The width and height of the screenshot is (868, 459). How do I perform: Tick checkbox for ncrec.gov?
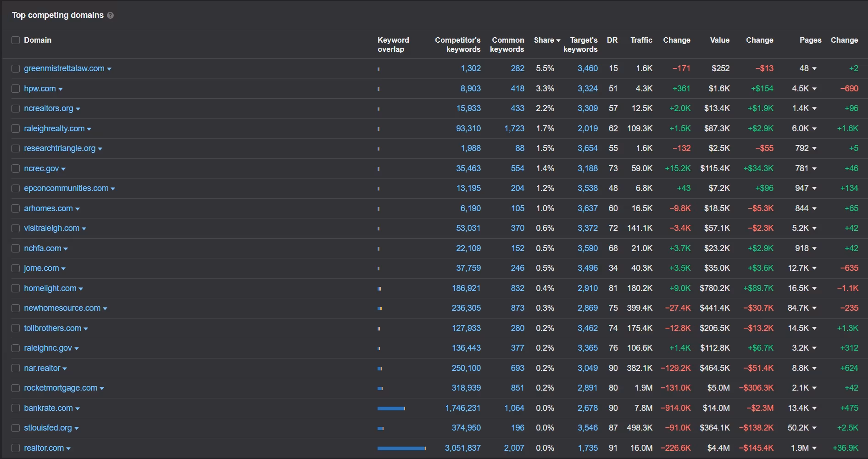[x=16, y=168]
